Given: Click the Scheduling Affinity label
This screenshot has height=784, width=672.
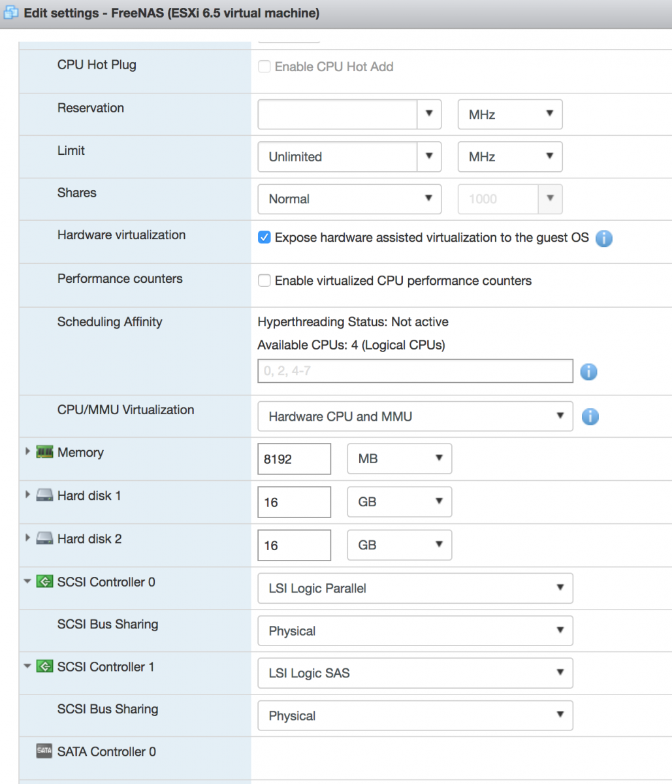Looking at the screenshot, I should click(x=110, y=321).
